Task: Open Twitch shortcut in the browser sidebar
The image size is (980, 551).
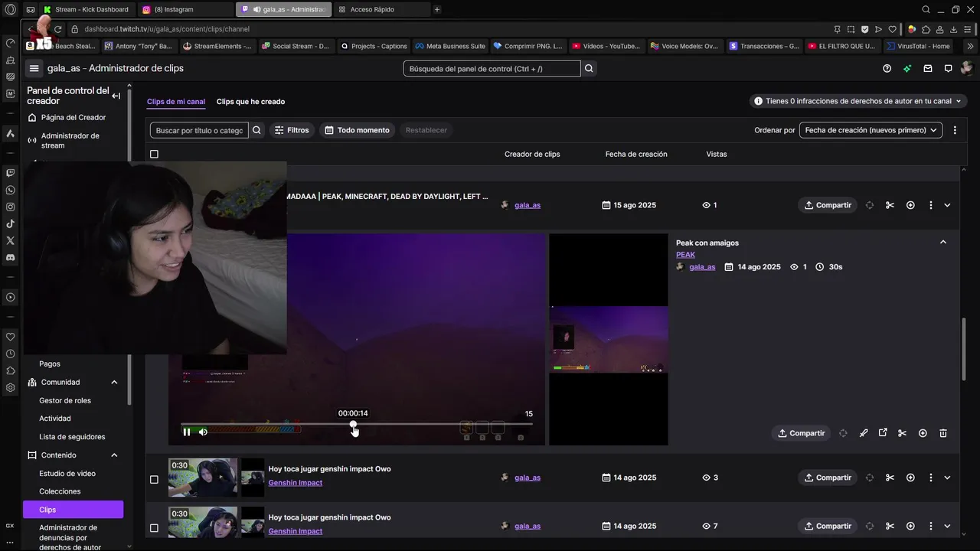Action: point(10,173)
